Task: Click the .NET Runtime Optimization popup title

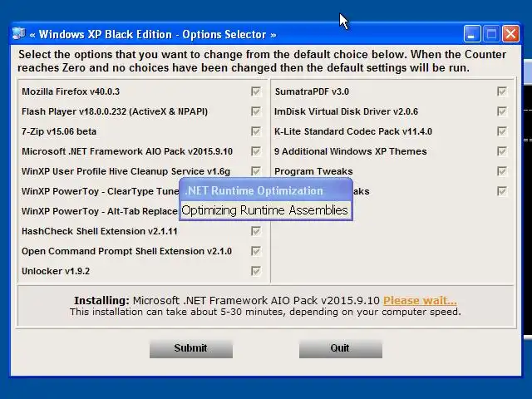Action: 254,190
